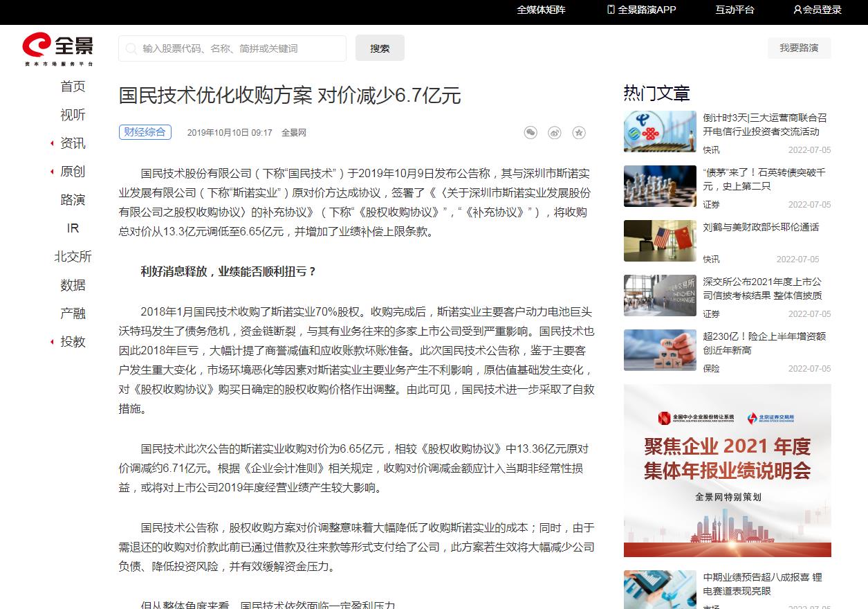
Task: Click the date 2019年10月10日 09:17
Action: [x=230, y=133]
